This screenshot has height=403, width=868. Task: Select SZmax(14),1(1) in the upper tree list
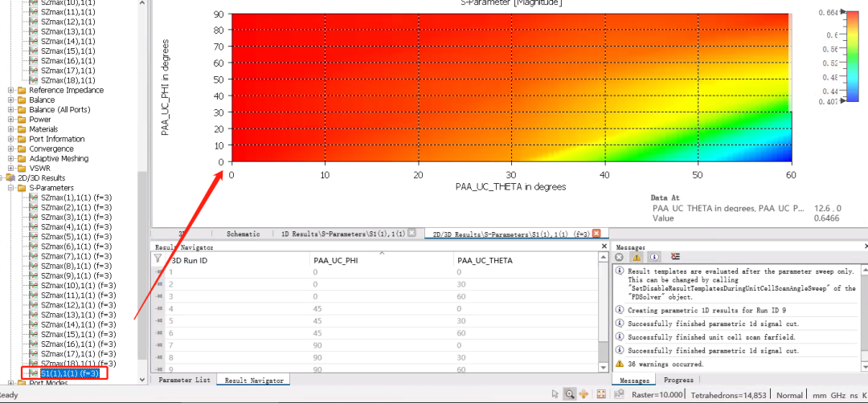(68, 42)
